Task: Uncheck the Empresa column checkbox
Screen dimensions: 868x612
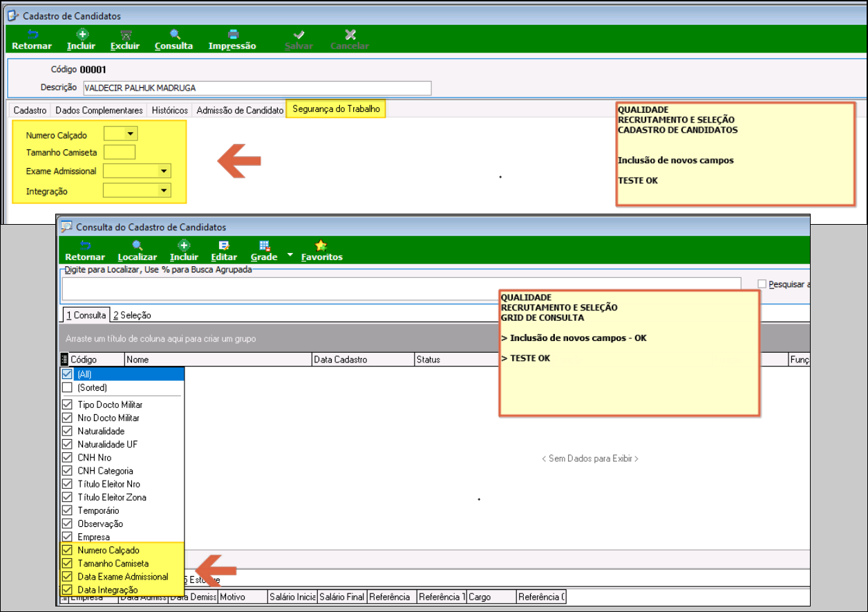Action: 67,537
